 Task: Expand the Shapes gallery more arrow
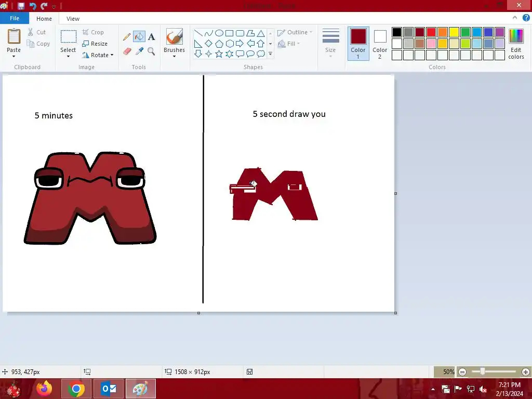270,54
